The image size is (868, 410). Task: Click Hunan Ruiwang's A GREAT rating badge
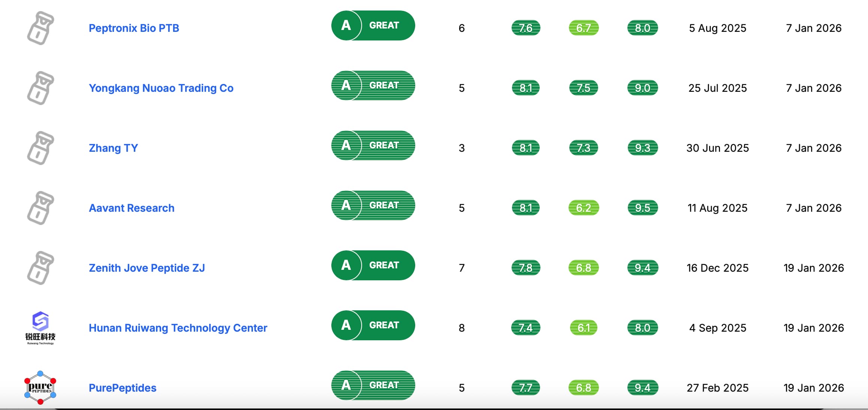click(x=373, y=325)
